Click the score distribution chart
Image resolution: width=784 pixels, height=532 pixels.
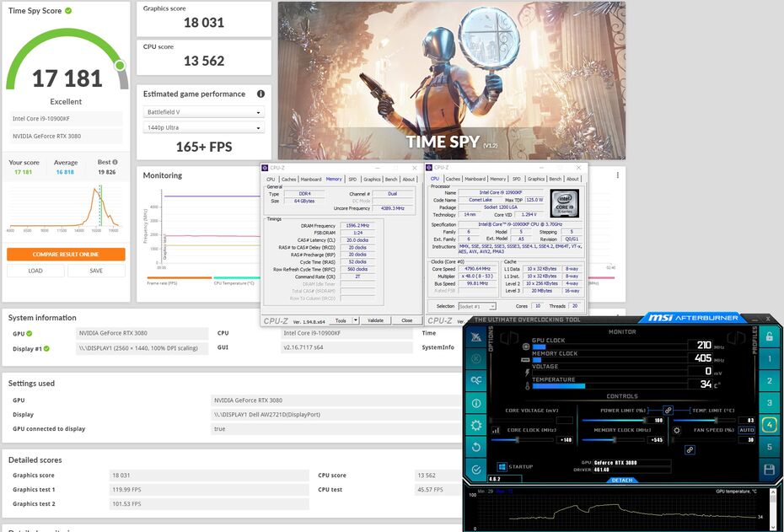pyautogui.click(x=66, y=208)
